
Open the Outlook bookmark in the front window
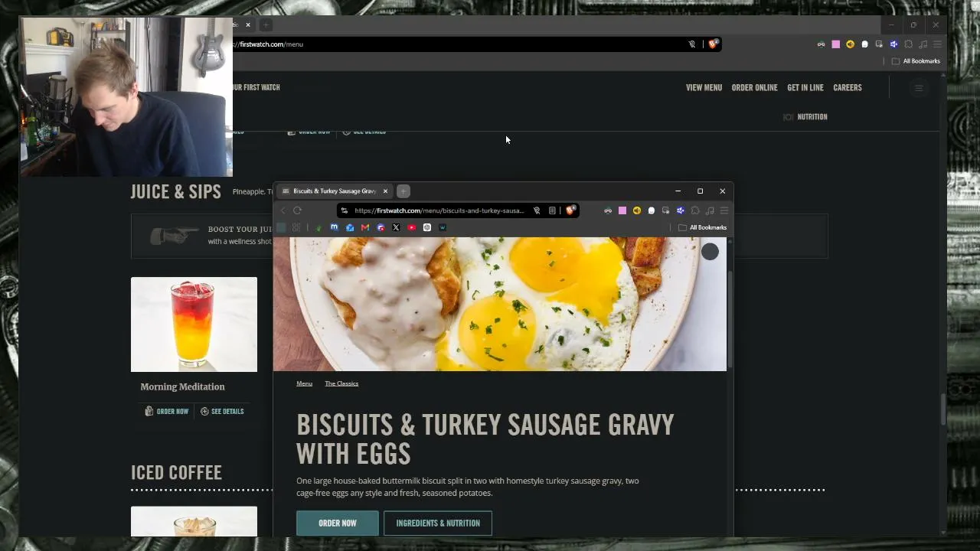pos(350,227)
